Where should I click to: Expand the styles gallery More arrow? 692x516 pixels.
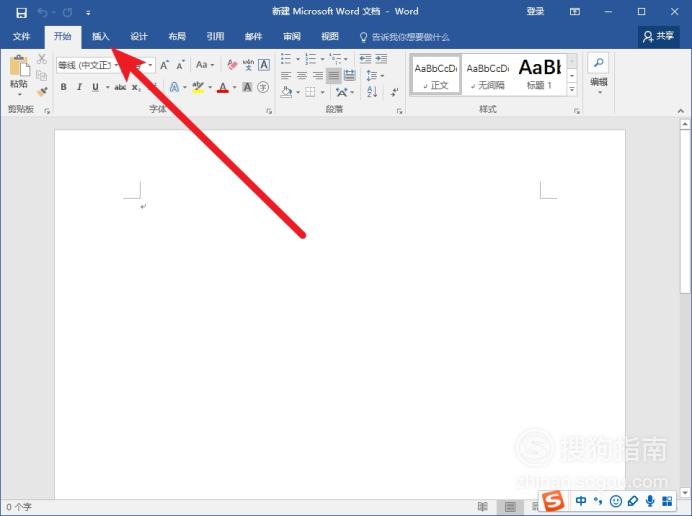(x=572, y=89)
